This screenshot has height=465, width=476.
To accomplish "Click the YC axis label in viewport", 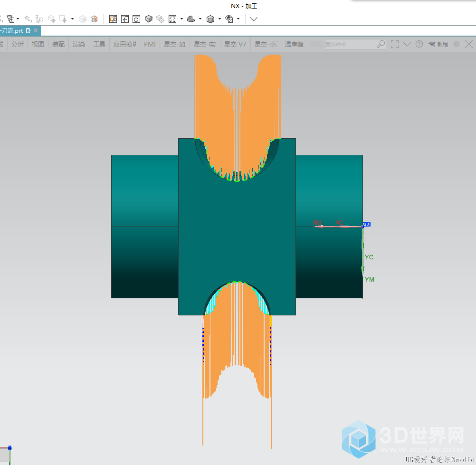I will [x=369, y=257].
